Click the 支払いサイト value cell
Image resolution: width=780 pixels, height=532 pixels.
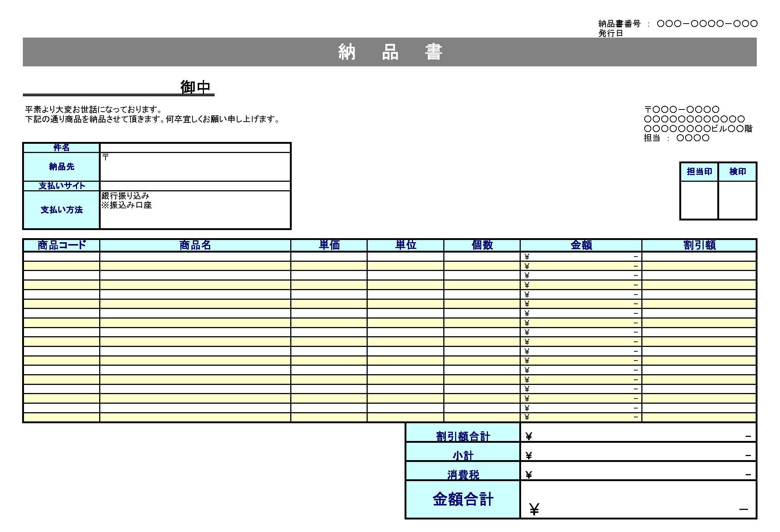click(x=195, y=186)
